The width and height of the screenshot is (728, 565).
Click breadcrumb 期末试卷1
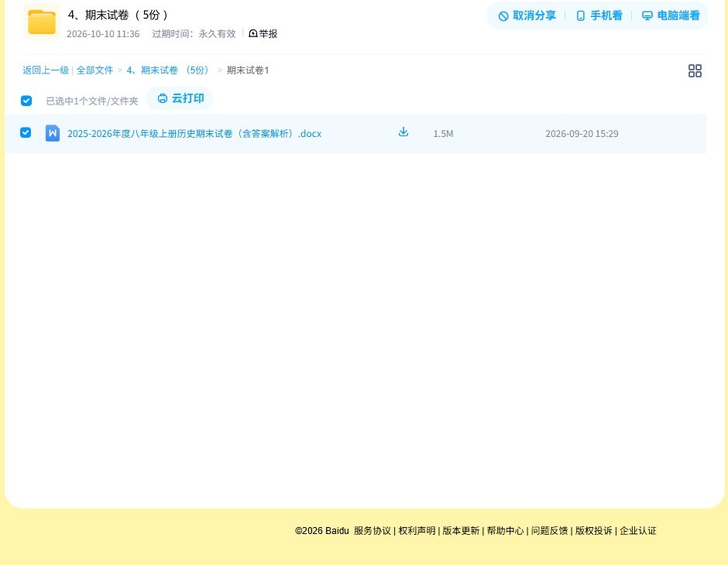(248, 70)
